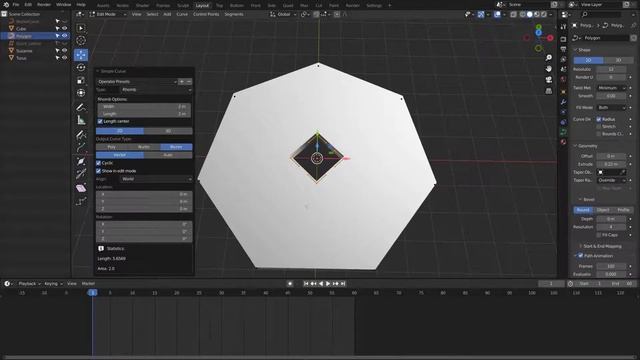Enable the Stretch checkbox
The image size is (640, 360).
coord(599,127)
